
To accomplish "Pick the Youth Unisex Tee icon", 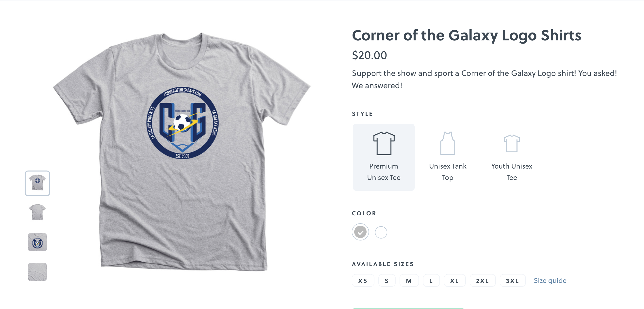I will 512,143.
